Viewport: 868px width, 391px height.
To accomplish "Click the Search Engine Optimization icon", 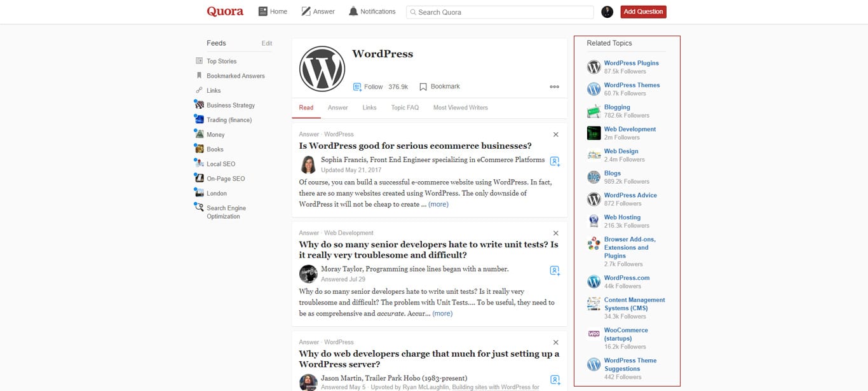I will click(200, 207).
